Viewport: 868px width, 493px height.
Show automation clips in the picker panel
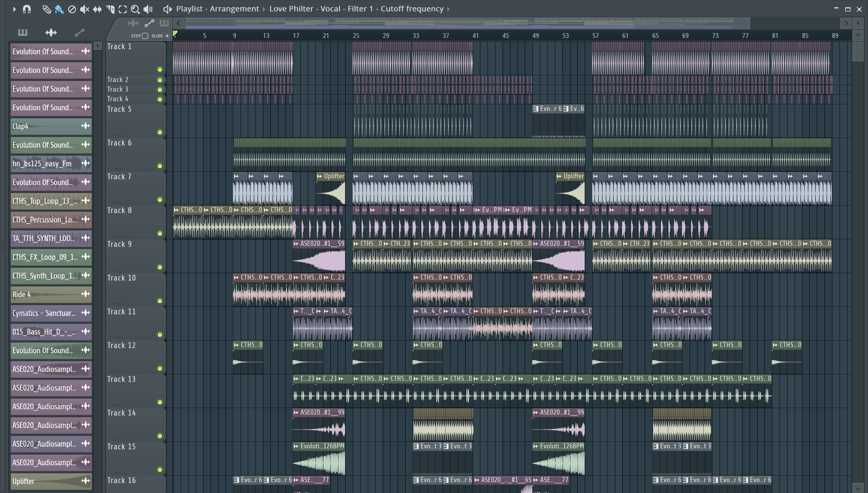click(x=80, y=33)
